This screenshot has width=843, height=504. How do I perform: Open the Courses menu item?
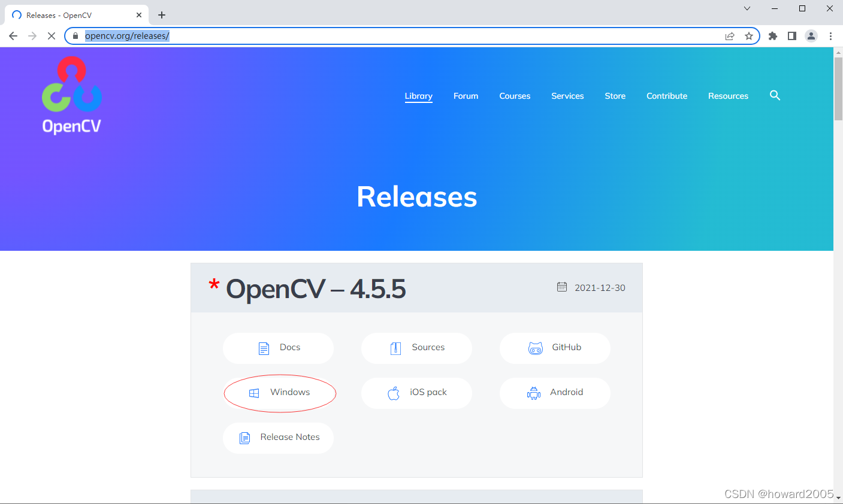515,96
